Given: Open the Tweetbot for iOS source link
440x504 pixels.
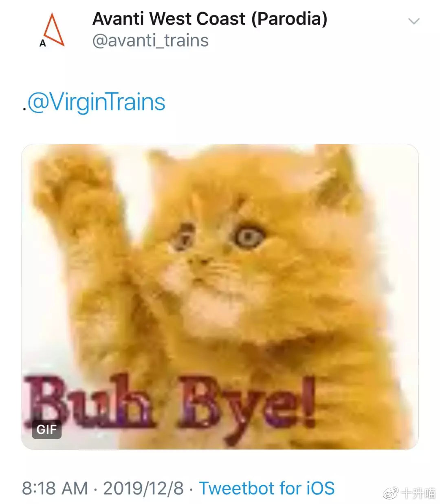Looking at the screenshot, I should (266, 488).
